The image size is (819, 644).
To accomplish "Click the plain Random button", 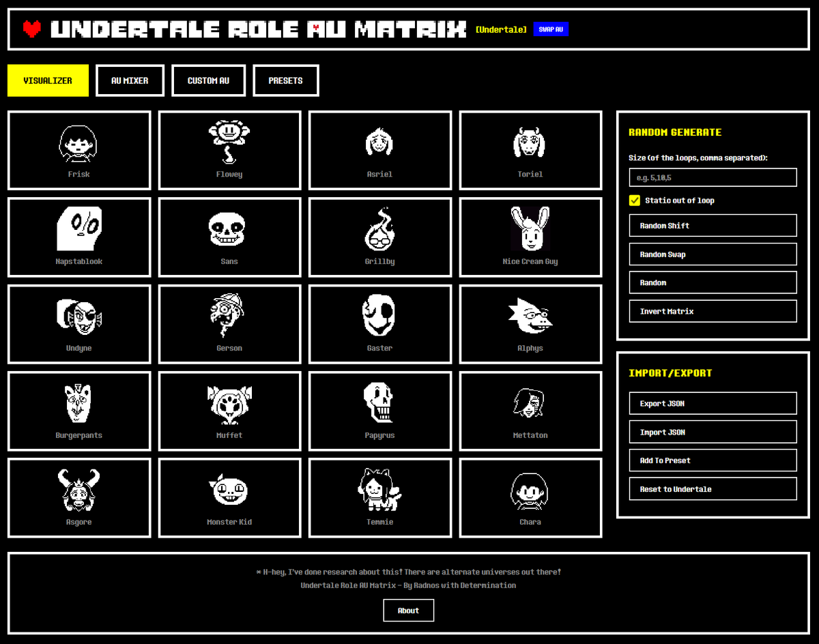I will click(713, 282).
